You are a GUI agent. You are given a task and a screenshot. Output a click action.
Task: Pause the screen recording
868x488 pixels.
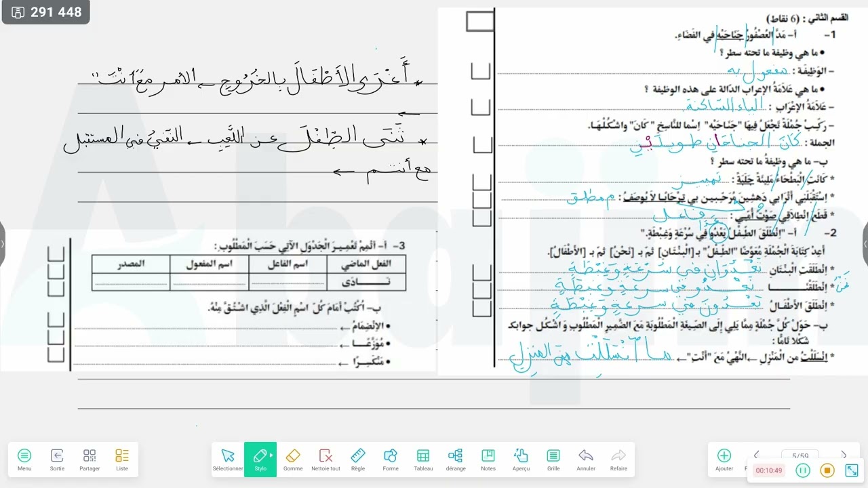(x=803, y=470)
